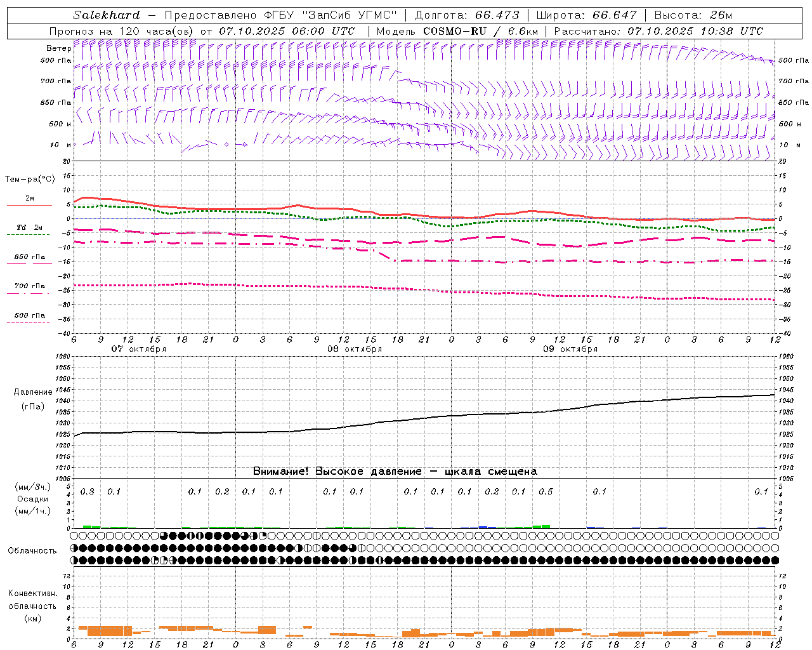
Task: Click the left 700 гПа wind level label
Action: coord(56,81)
